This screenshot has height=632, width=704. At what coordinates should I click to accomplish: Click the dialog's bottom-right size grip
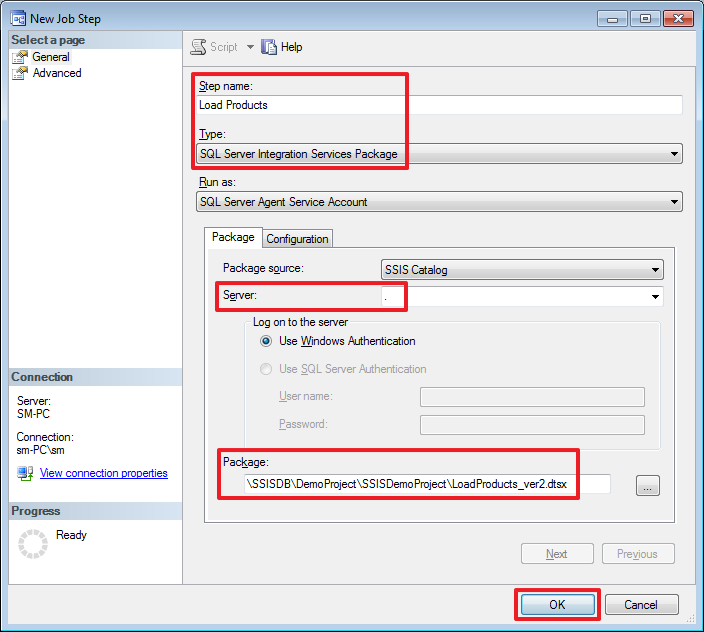coord(690,619)
